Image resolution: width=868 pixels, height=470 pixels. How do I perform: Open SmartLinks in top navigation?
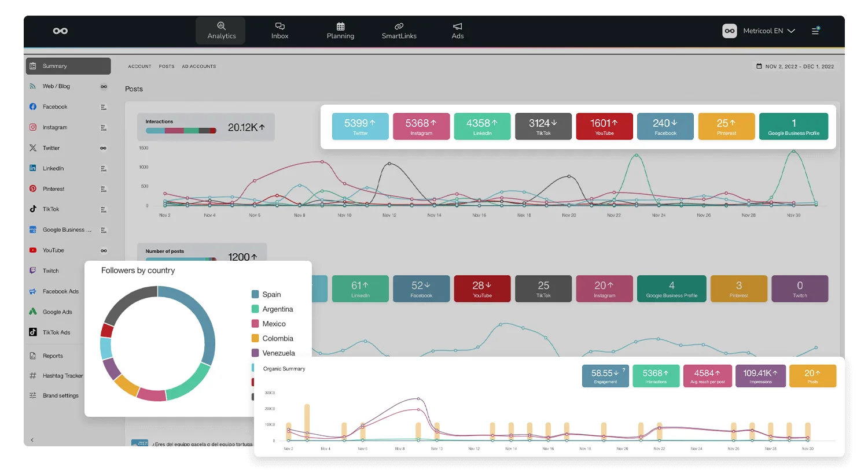coord(399,31)
